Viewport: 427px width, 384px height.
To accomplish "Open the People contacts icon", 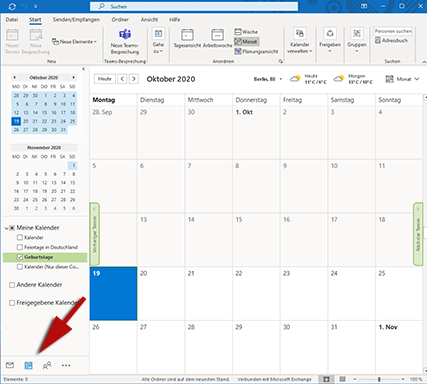I will pos(47,365).
